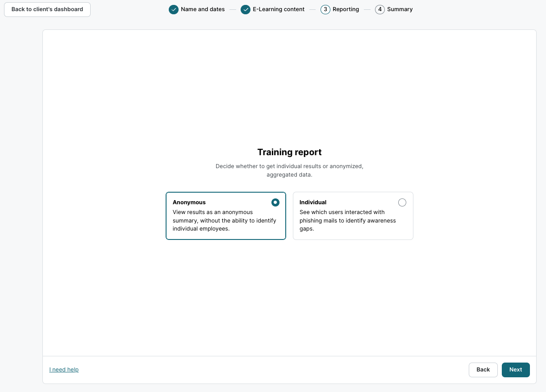Go to the Name and dates step label
Screen dimensions: 546x392
coord(203,9)
